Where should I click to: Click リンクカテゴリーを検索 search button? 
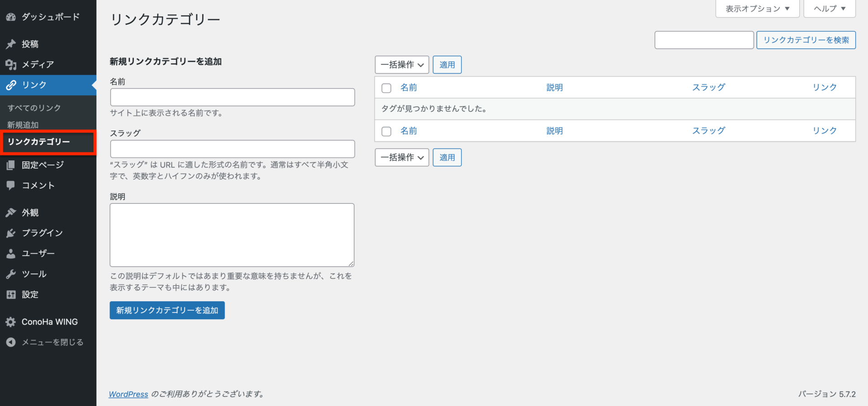pos(806,40)
